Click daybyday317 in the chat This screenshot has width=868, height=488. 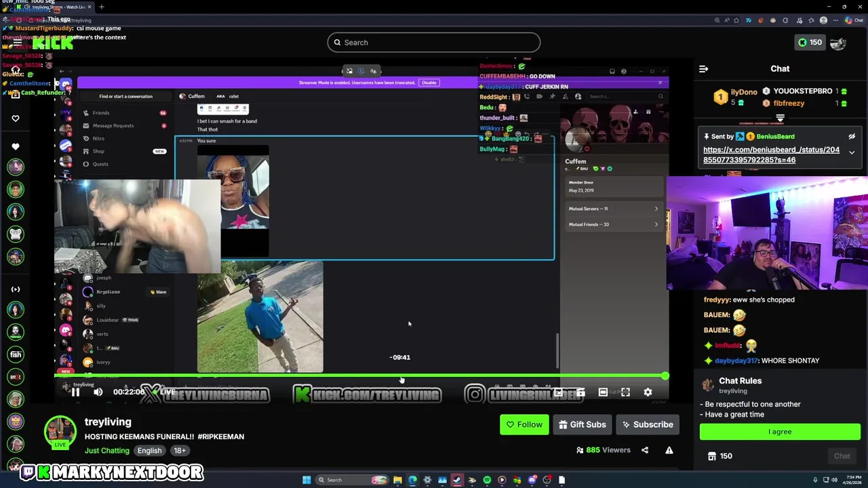point(736,361)
